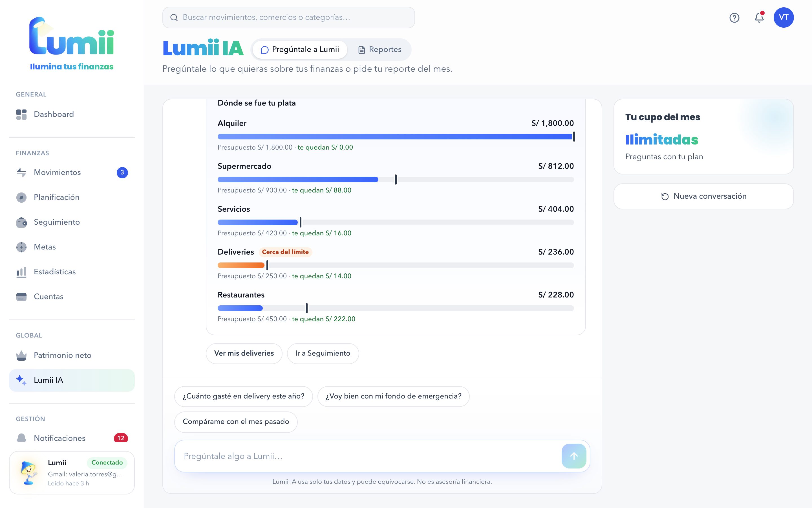Image resolution: width=812 pixels, height=508 pixels.
Task: Send message with the arrow button
Action: pos(574,456)
